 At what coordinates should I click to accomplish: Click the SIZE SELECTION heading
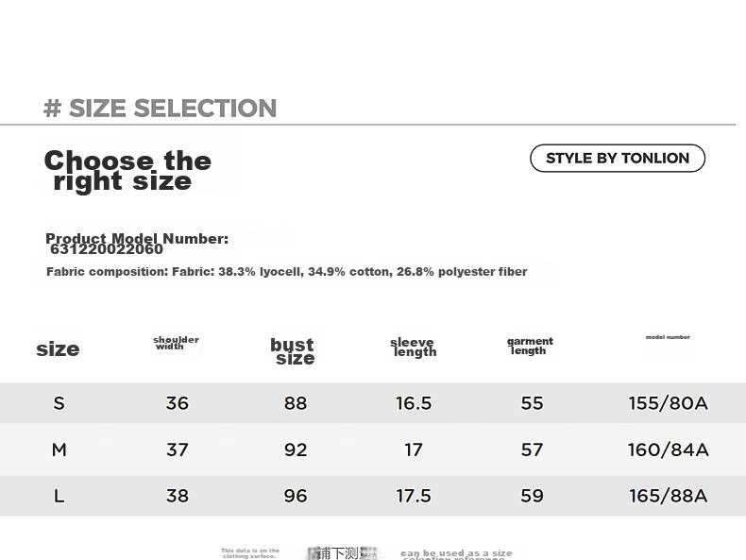click(160, 108)
